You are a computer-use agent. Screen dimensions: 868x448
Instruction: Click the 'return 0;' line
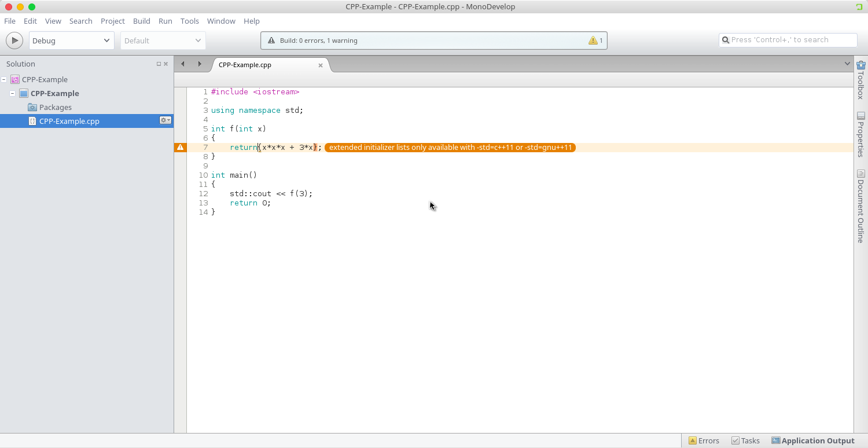click(x=250, y=203)
